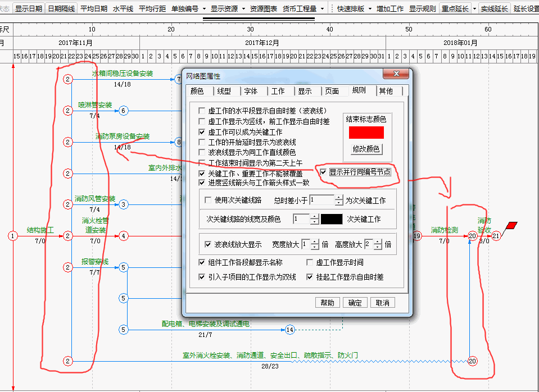Click 平均日期 in toolbar
This screenshot has width=539, height=392.
click(x=94, y=8)
